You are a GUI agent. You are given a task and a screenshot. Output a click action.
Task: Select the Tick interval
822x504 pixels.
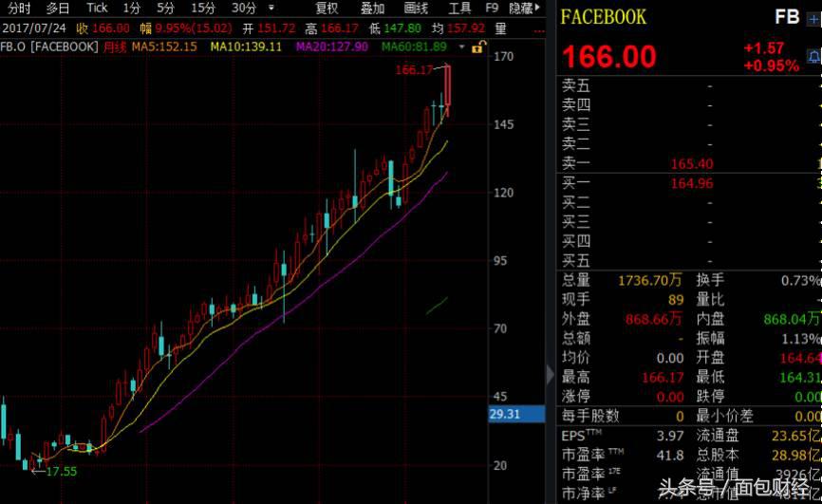pyautogui.click(x=97, y=8)
